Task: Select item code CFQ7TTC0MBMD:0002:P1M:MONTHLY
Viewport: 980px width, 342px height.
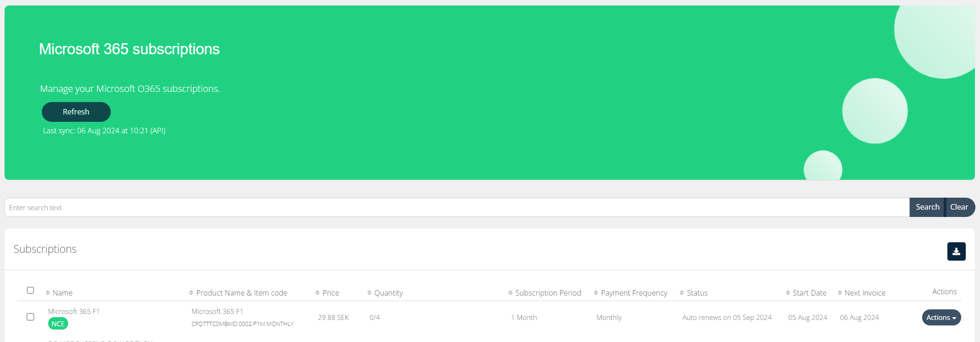Action: pos(243,324)
